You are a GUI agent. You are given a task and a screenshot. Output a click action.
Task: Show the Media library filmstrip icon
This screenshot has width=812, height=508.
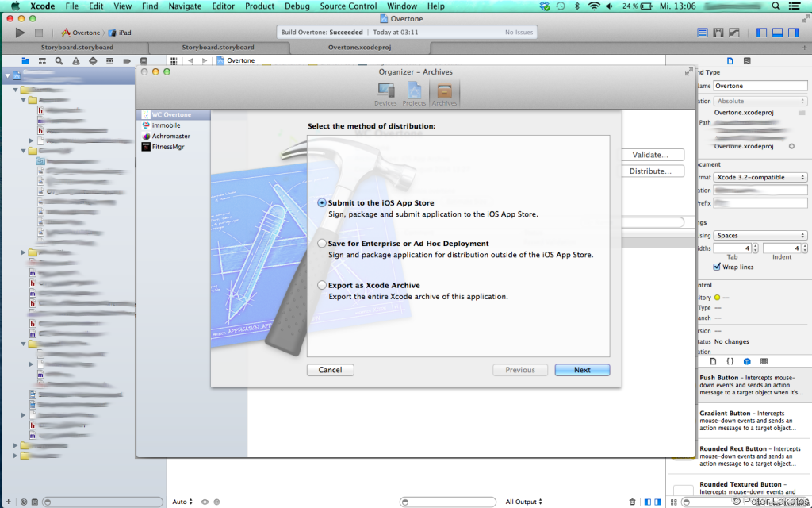[x=764, y=361]
